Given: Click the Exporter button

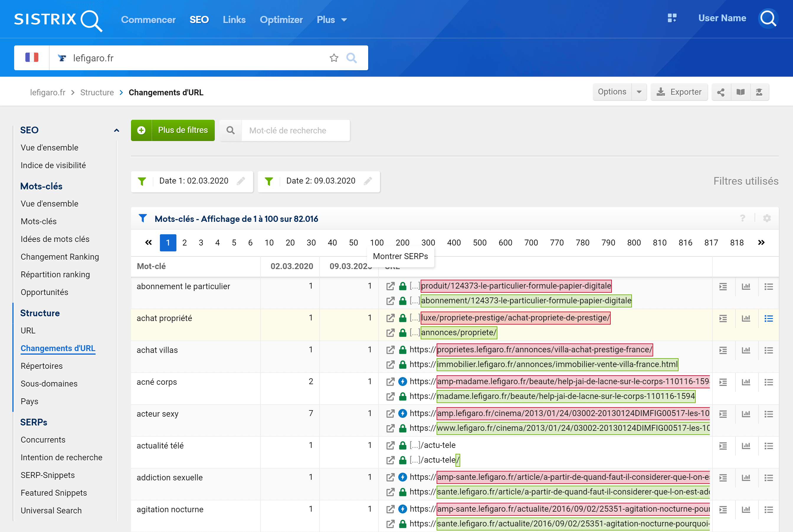Looking at the screenshot, I should click(679, 92).
